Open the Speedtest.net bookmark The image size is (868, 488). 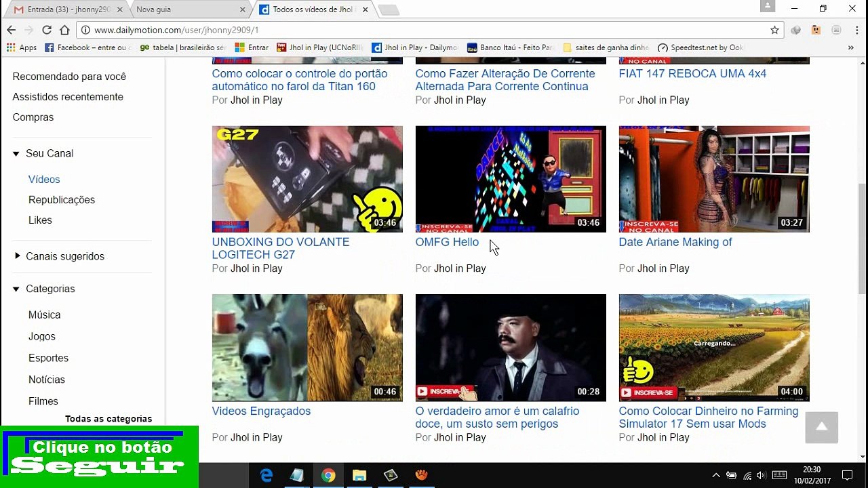coord(701,47)
